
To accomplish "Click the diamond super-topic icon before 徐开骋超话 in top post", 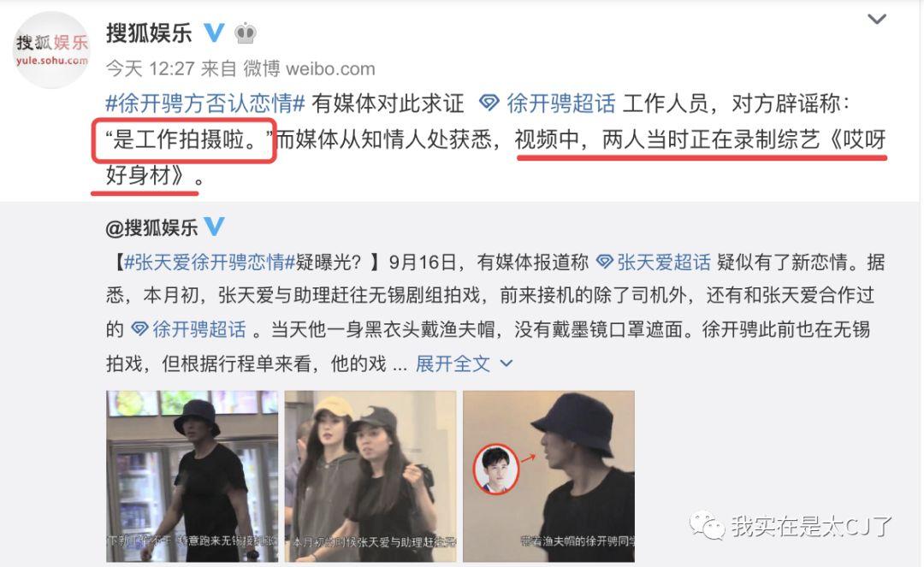I will 489,103.
